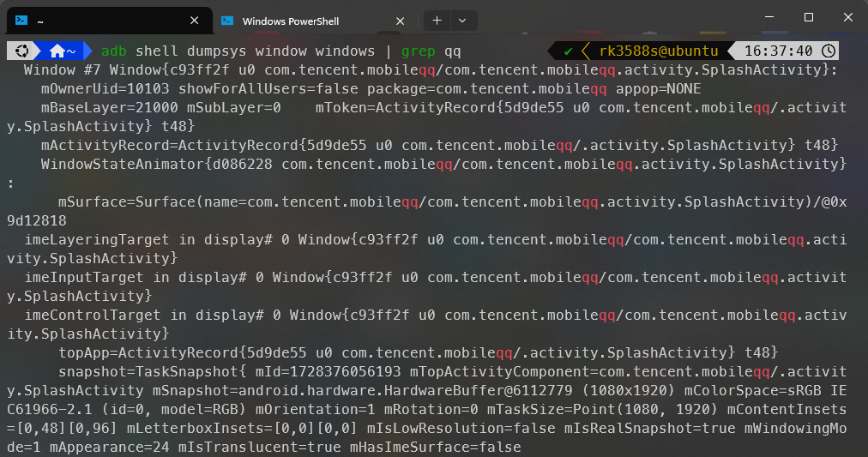Screen dimensions: 868x457
Task: Click the PowerShell icon on second tab
Action: point(227,21)
